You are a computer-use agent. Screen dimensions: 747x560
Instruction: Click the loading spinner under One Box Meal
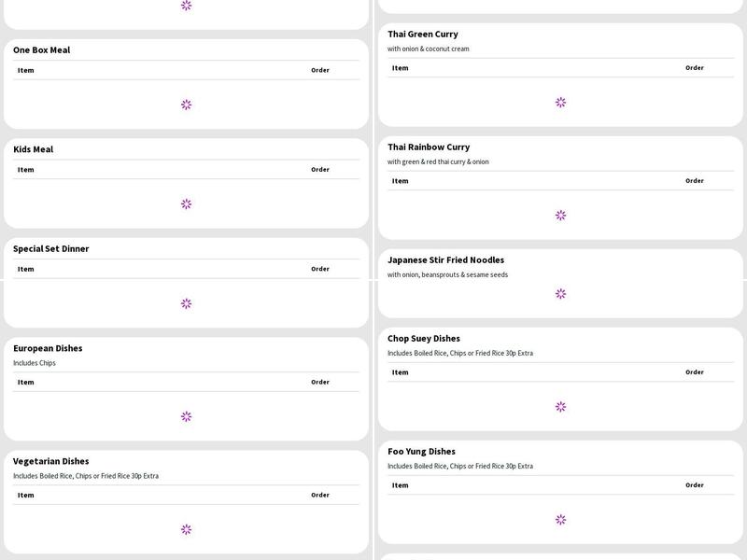click(x=186, y=105)
